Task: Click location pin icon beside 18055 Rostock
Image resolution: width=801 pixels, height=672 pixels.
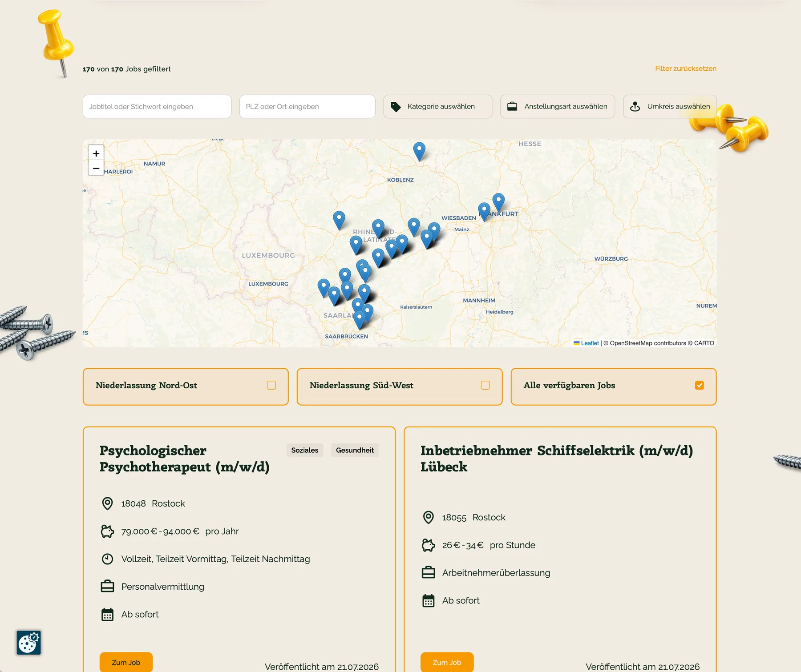Action: click(428, 517)
